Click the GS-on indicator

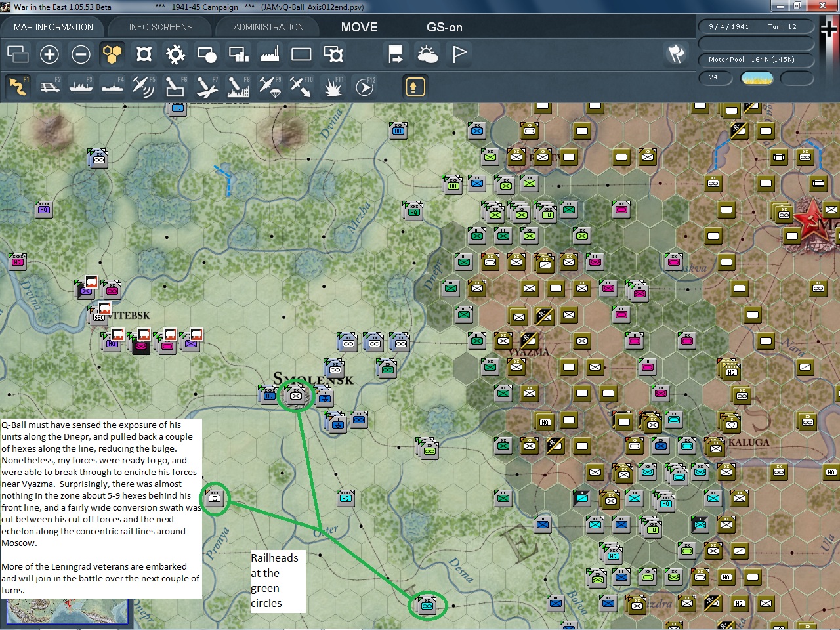tap(445, 27)
